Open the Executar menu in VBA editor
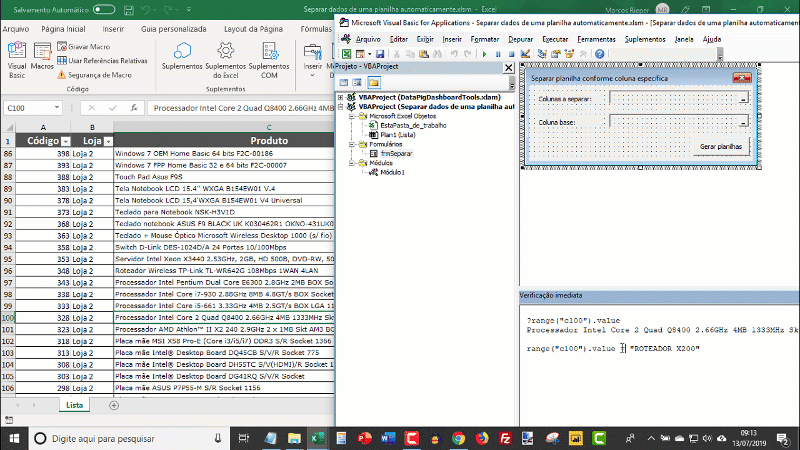This screenshot has width=800, height=450. tap(555, 39)
